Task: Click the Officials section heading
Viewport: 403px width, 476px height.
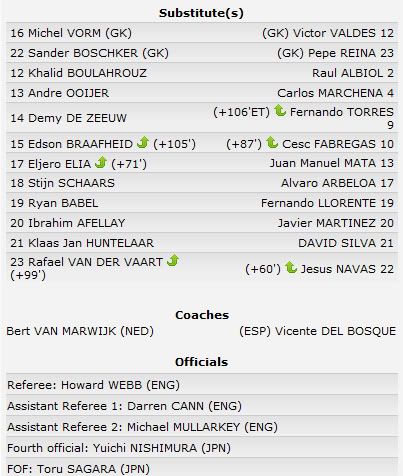Action: coord(202,362)
